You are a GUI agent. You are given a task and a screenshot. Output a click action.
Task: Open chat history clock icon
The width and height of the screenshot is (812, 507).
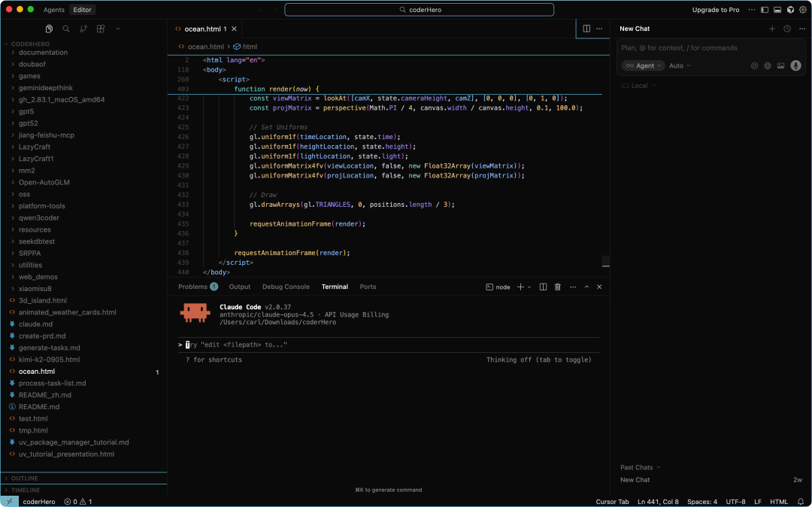(x=787, y=29)
